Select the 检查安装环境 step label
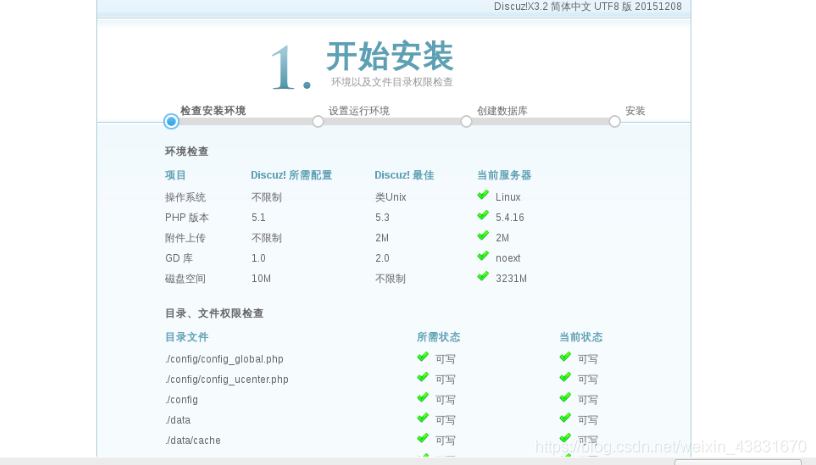The image size is (816, 465). (x=213, y=110)
